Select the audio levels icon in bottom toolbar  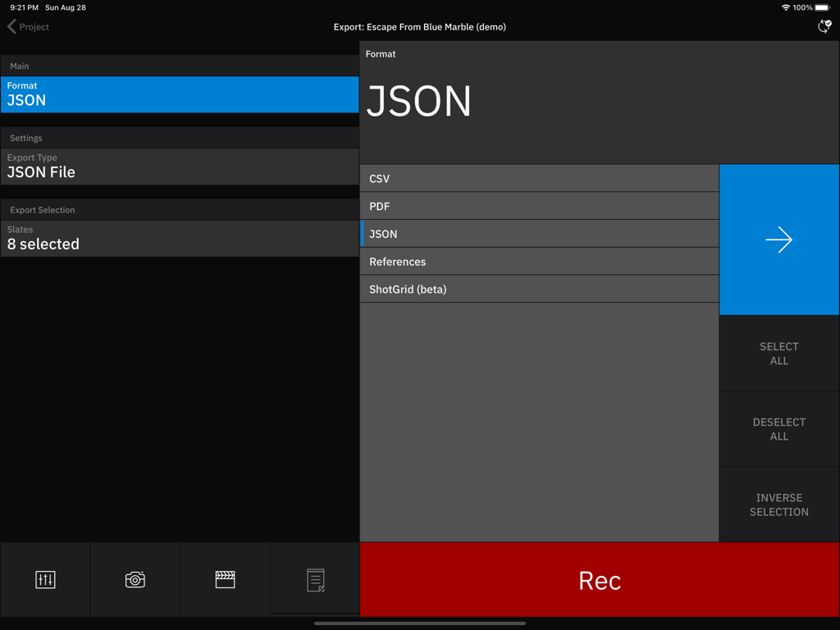45,579
